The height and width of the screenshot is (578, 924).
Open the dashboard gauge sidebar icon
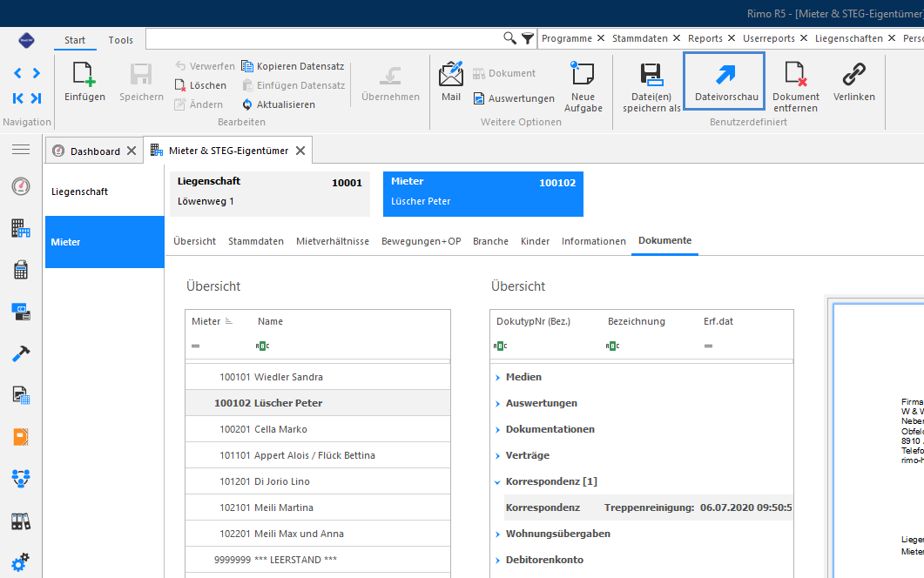pyautogui.click(x=21, y=186)
